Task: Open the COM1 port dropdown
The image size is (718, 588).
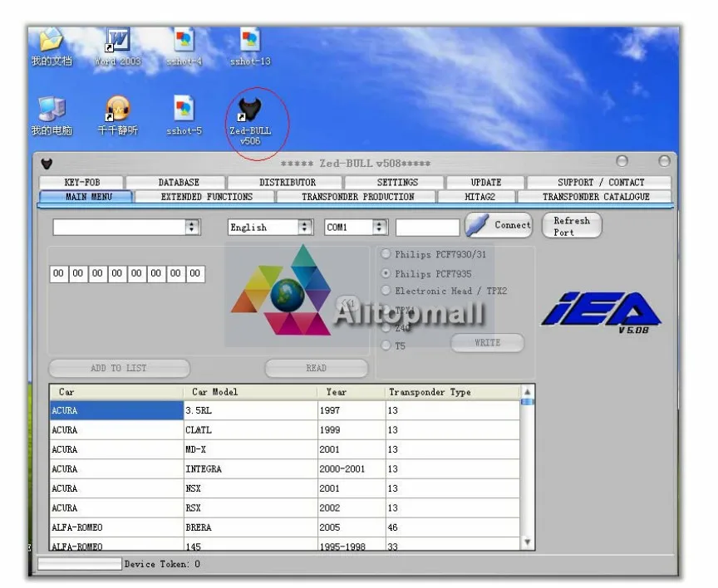Action: 380,227
